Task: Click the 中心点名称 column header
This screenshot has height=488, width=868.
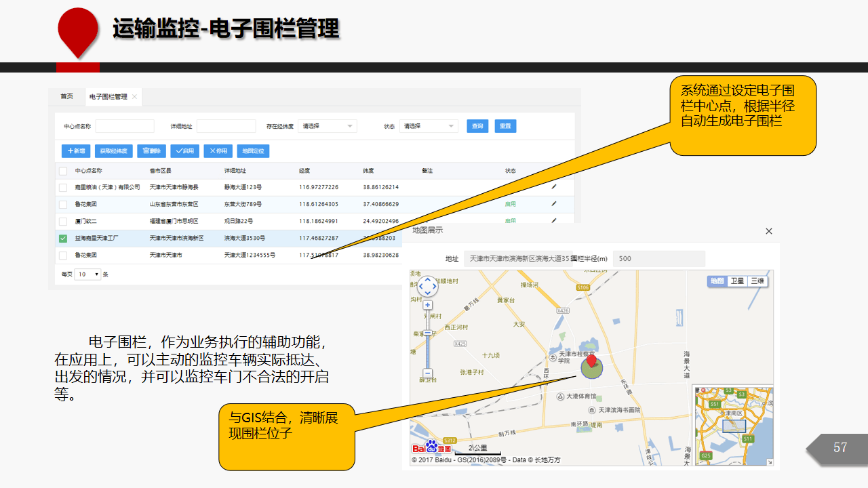Action: click(x=88, y=171)
